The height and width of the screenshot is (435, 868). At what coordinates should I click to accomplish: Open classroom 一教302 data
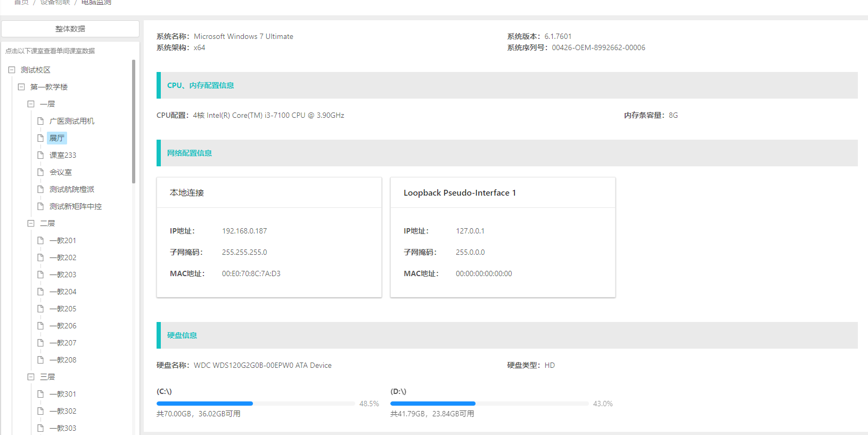click(63, 411)
